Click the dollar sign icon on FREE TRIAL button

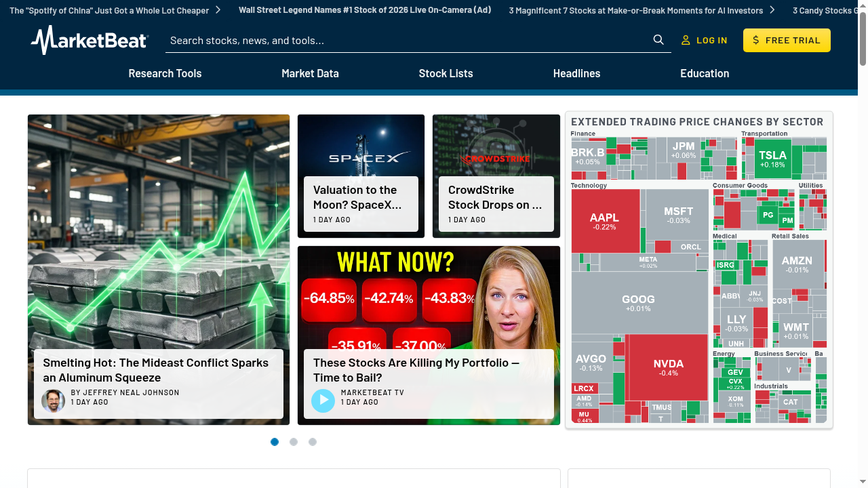(x=755, y=40)
